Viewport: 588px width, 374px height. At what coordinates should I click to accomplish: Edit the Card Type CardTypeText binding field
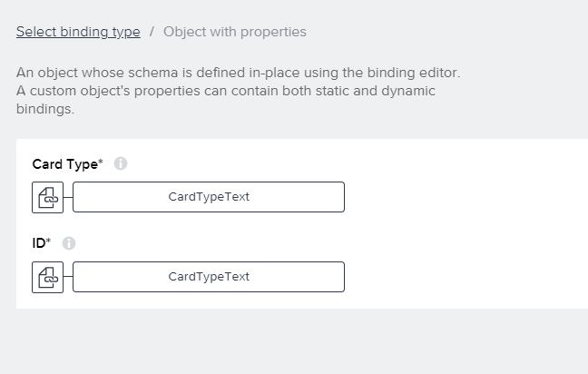pyautogui.click(x=209, y=197)
